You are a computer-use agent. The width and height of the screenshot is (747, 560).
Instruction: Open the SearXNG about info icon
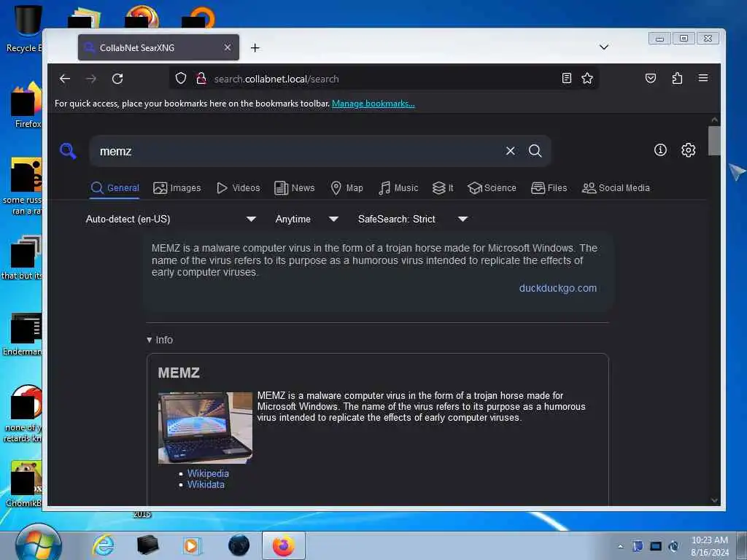coord(660,150)
